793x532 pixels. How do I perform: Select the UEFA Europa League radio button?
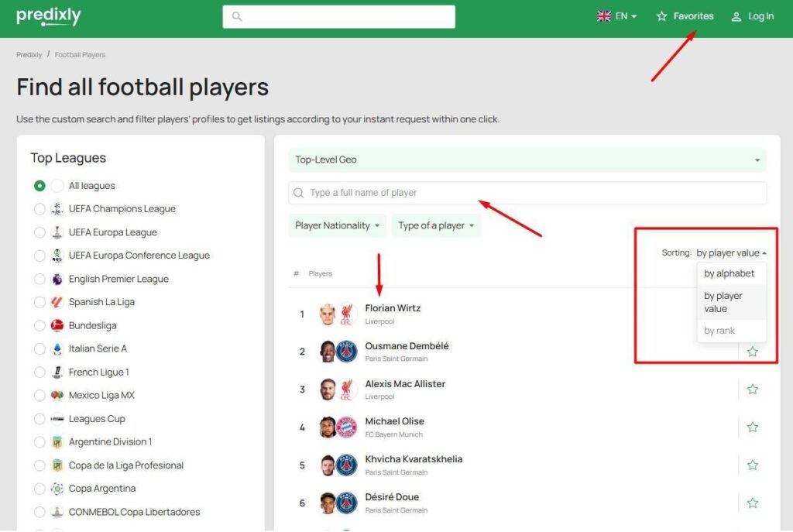tap(39, 232)
